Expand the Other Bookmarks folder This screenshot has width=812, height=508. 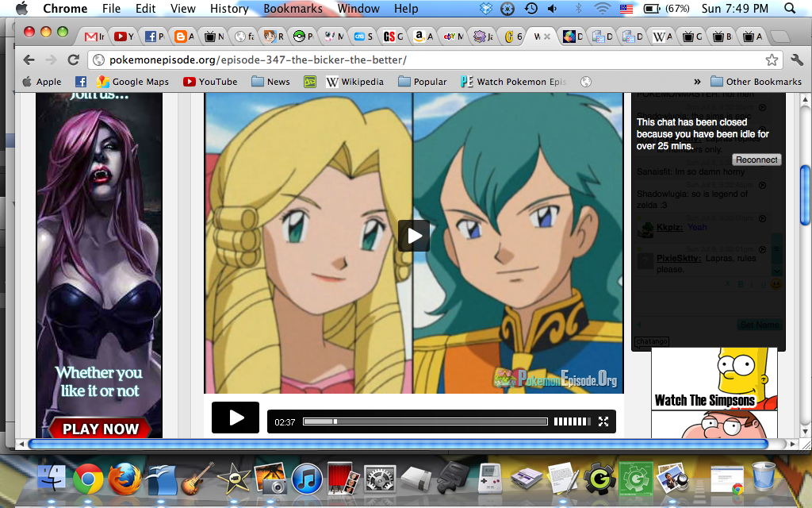pyautogui.click(x=756, y=82)
